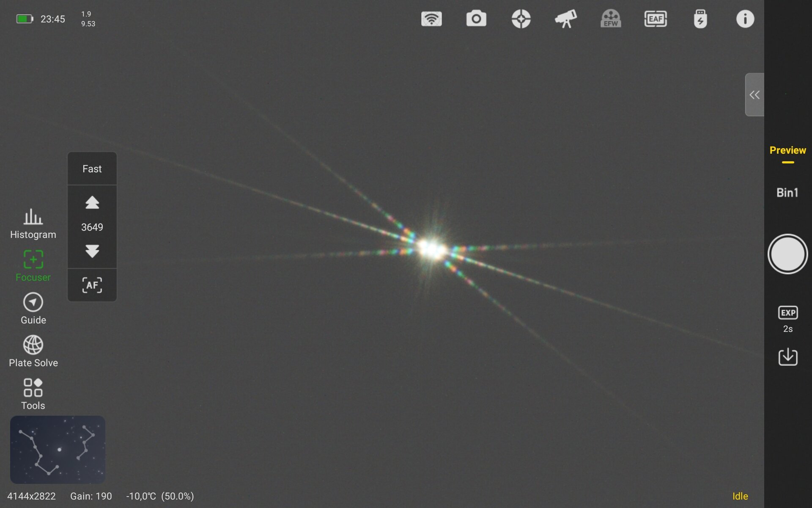Open USB storage power icon
The height and width of the screenshot is (508, 812).
click(700, 19)
